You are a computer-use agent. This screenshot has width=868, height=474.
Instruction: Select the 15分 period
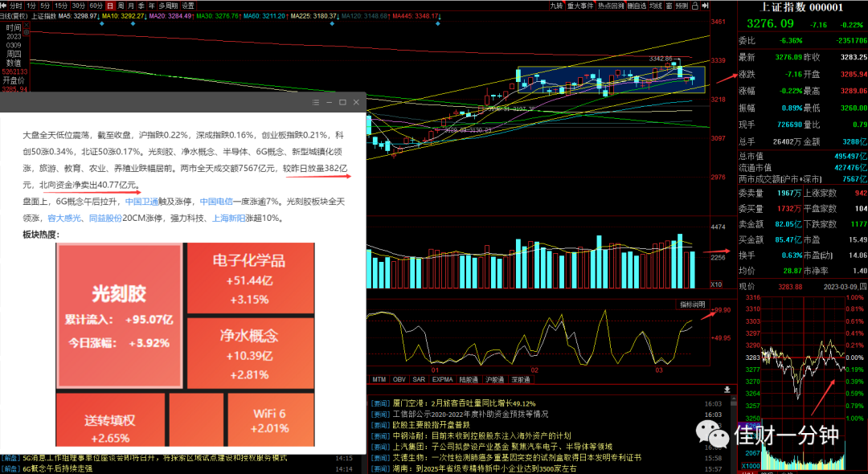click(61, 6)
